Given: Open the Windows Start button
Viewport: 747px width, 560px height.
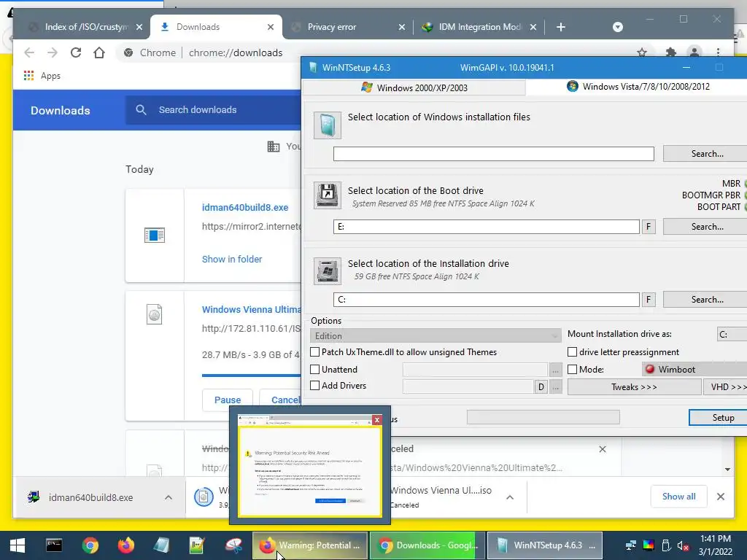Looking at the screenshot, I should click(x=18, y=545).
